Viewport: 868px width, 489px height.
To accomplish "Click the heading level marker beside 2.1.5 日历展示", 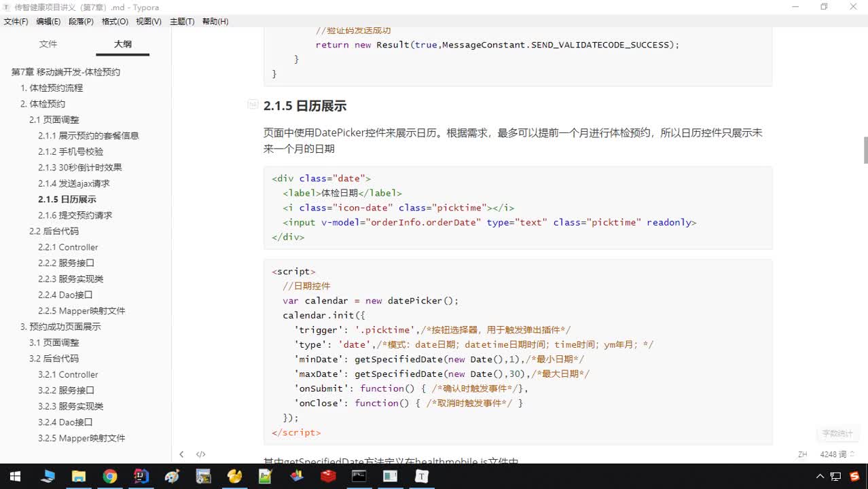I will point(253,105).
